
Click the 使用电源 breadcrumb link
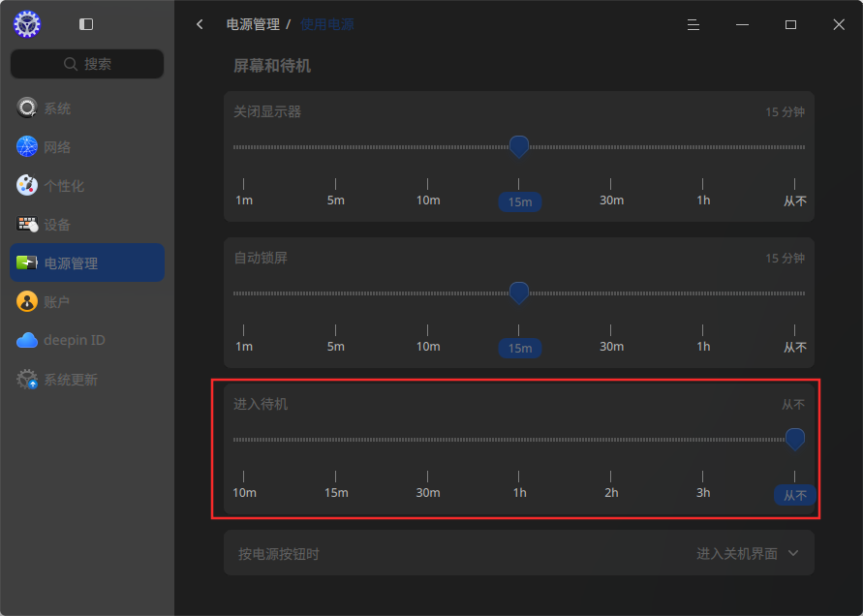pos(327,24)
